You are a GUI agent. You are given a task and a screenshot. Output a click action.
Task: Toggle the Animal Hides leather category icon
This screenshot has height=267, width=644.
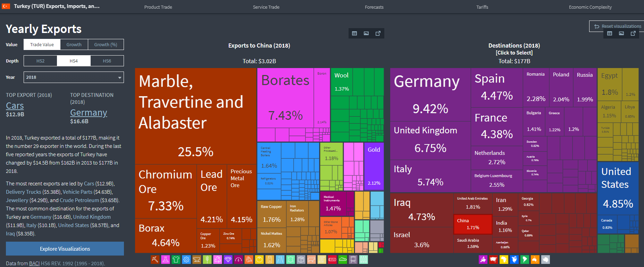[x=290, y=259]
